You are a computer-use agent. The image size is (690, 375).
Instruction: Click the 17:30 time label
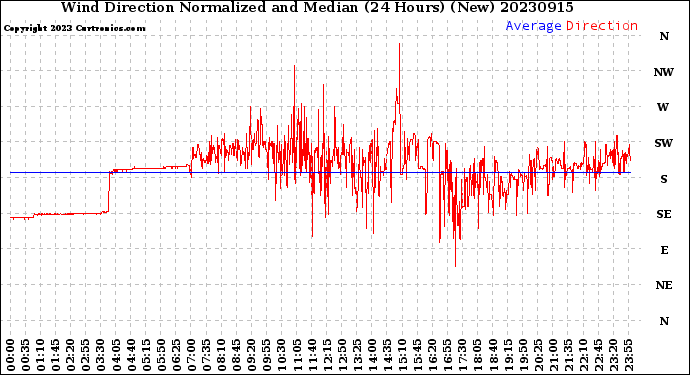pyautogui.click(x=462, y=355)
